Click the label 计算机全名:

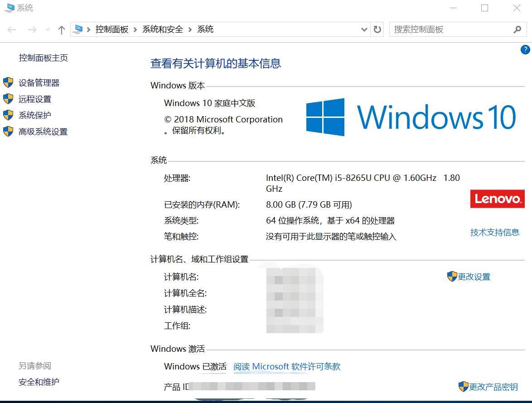pos(186,293)
